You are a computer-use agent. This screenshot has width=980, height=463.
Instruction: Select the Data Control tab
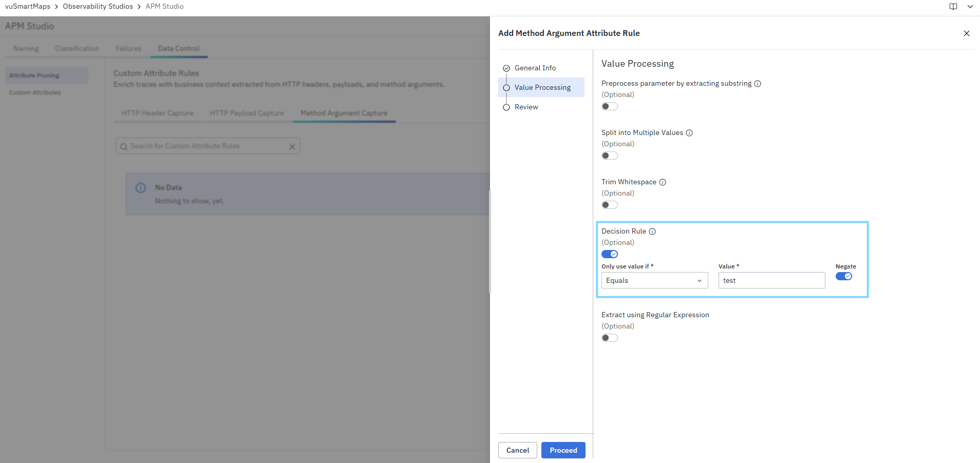tap(179, 48)
